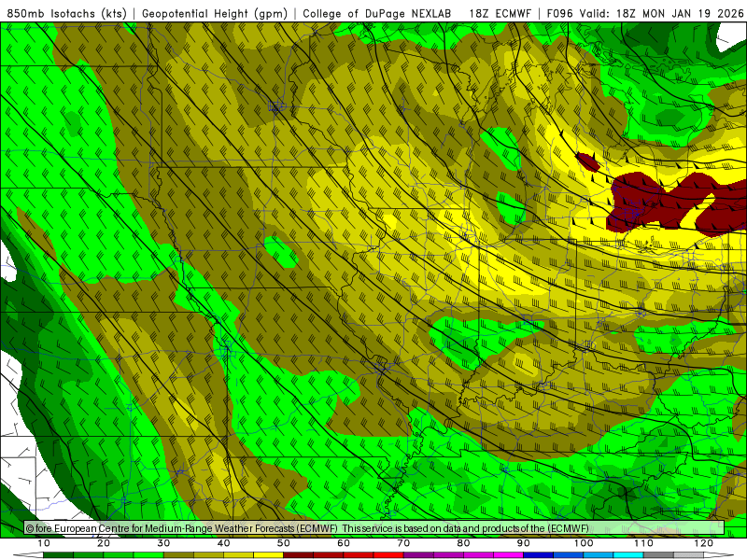Click the '18Z ECMWF' model run label
This screenshot has height=560, width=747.
[x=500, y=14]
